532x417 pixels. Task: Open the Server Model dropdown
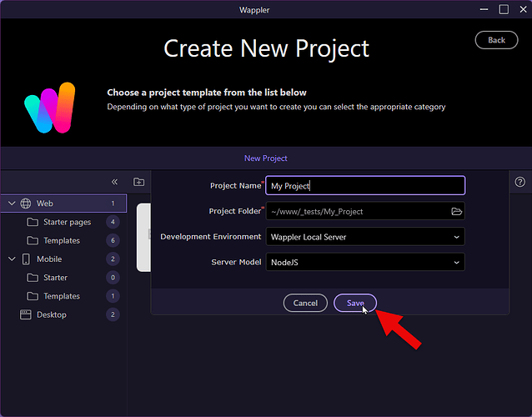point(365,262)
